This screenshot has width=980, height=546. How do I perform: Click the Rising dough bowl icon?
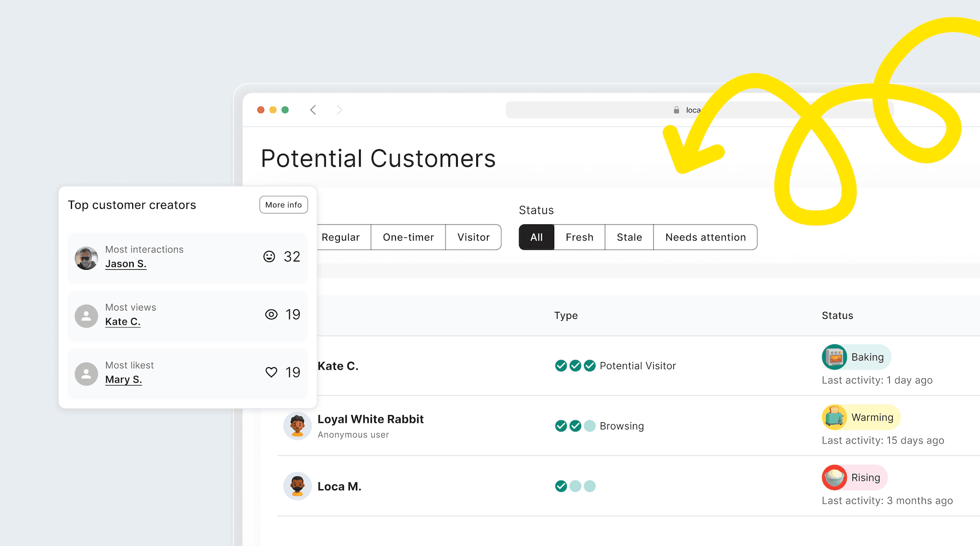click(x=835, y=478)
